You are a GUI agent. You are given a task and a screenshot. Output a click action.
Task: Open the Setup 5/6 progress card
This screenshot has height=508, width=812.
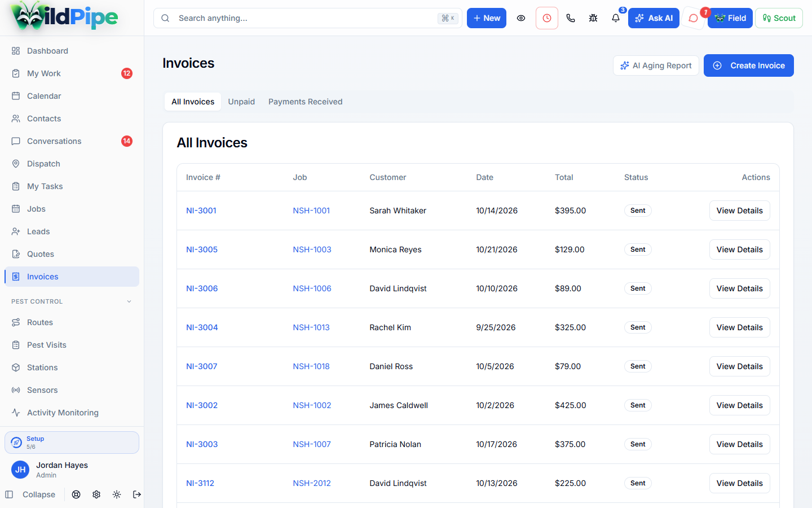pyautogui.click(x=72, y=443)
